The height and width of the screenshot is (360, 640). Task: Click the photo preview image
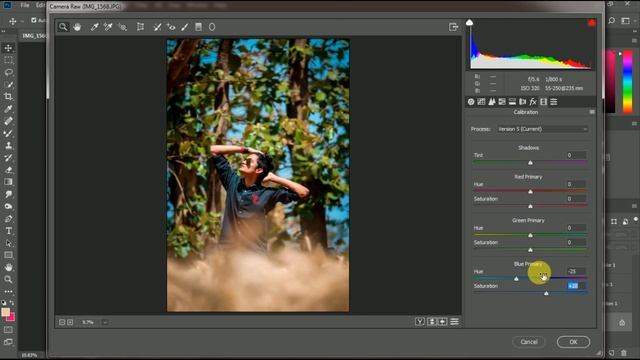[258, 175]
